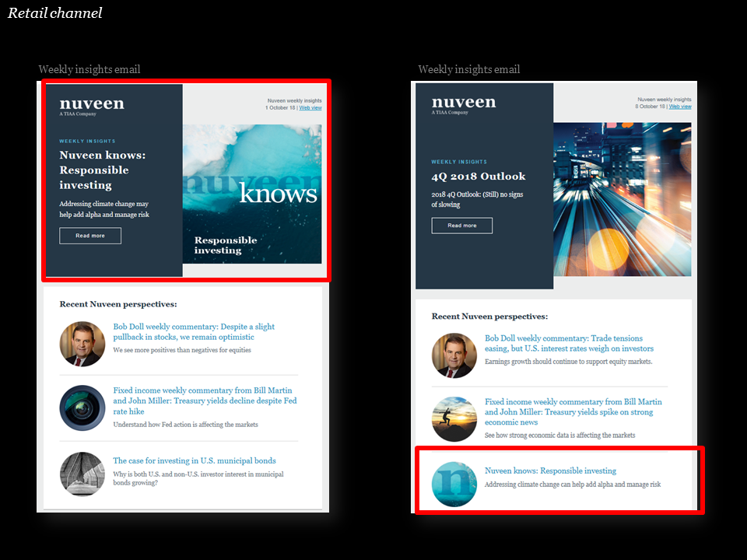Click 'Addressing climate change can help add alpha' text
This screenshot has width=747, height=560.
[573, 485]
